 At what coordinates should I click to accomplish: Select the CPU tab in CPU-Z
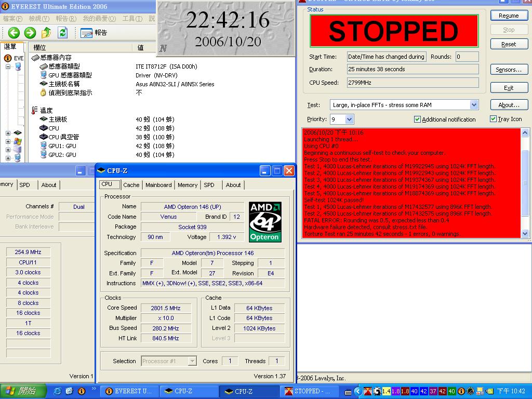[x=110, y=184]
